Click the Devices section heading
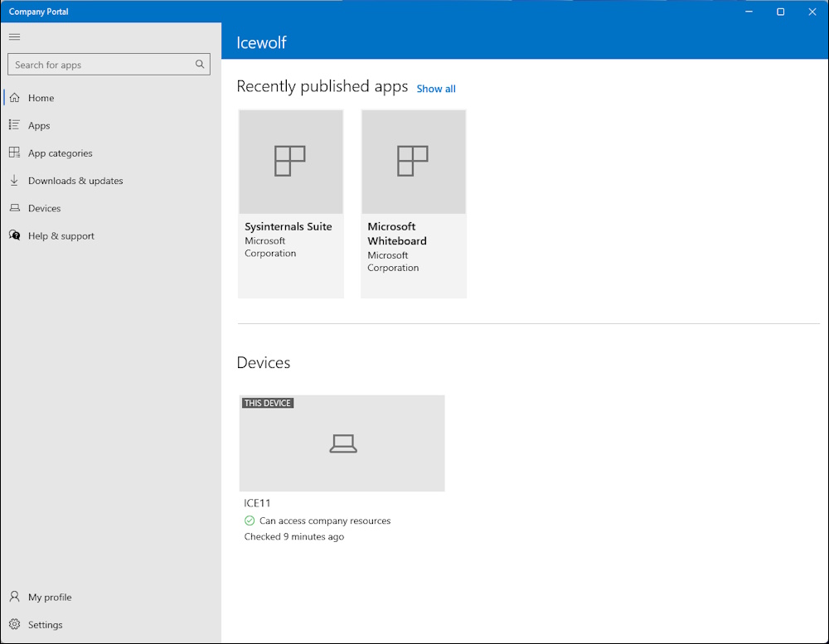 pos(264,363)
